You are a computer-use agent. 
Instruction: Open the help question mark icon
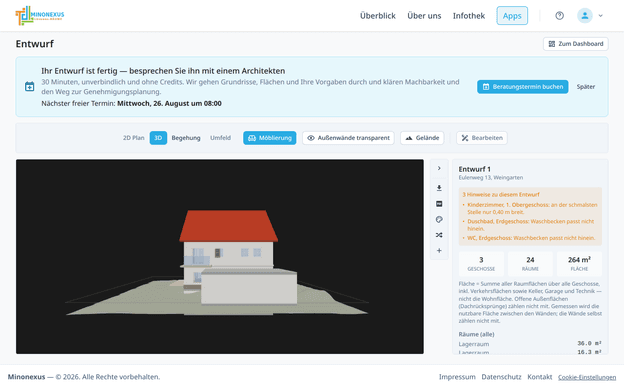tap(560, 16)
